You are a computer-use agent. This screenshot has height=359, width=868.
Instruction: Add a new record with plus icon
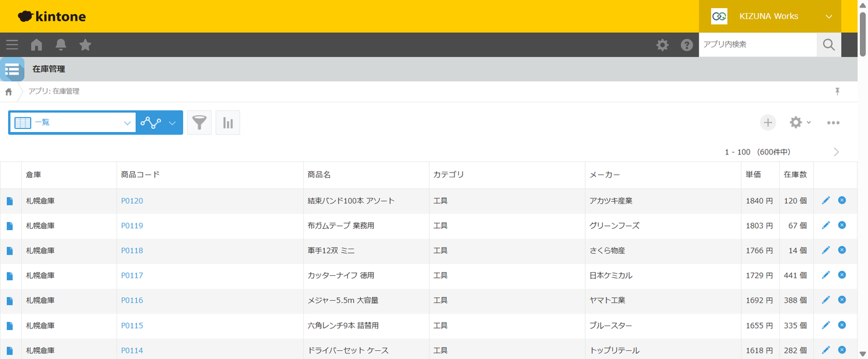(x=768, y=123)
